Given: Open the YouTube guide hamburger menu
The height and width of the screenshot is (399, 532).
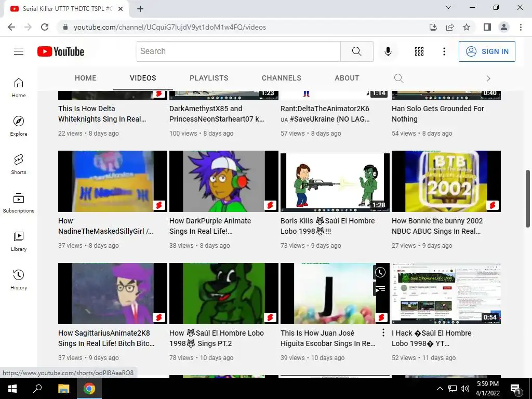Looking at the screenshot, I should pos(19,51).
